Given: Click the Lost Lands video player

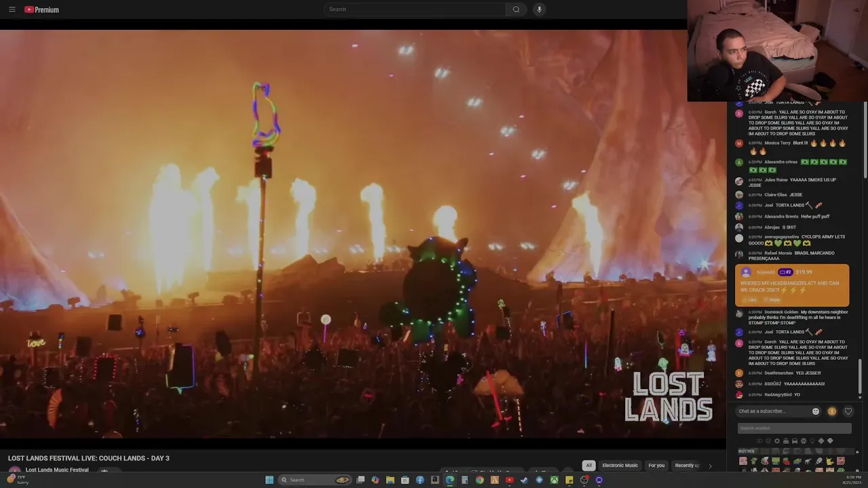Looking at the screenshot, I should tap(363, 234).
